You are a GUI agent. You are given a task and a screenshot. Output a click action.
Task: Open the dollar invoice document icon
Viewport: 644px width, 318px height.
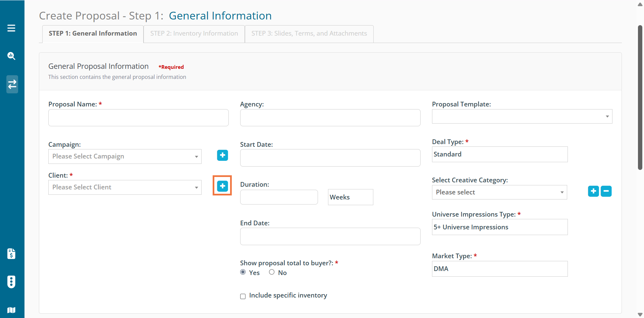(11, 254)
